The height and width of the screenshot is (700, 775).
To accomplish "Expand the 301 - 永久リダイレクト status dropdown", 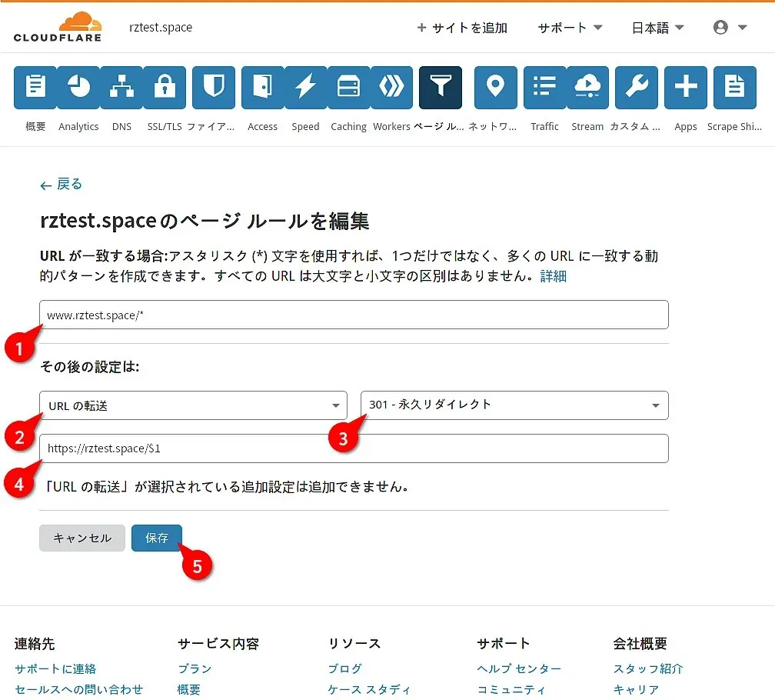I will point(514,405).
